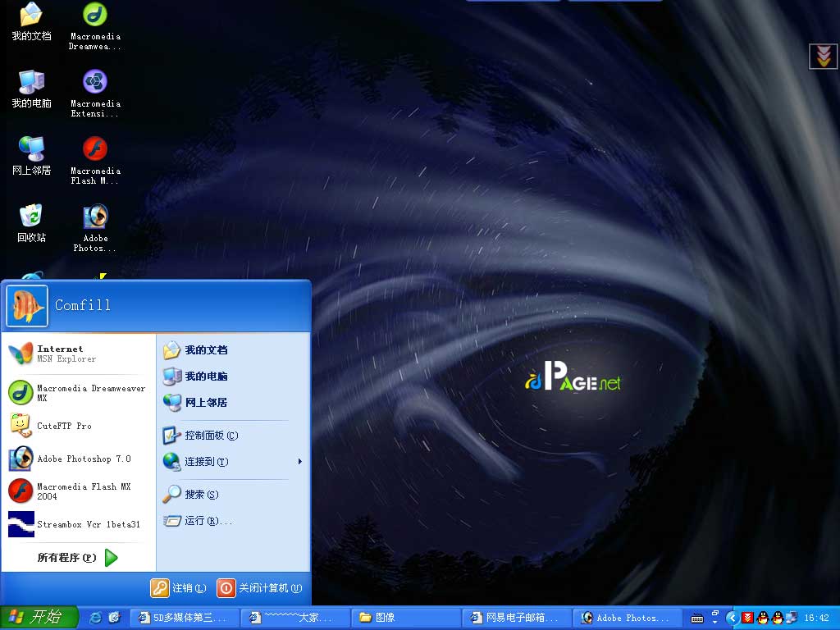
Task: Open 控制面板 from the Start menu
Action: 211,436
